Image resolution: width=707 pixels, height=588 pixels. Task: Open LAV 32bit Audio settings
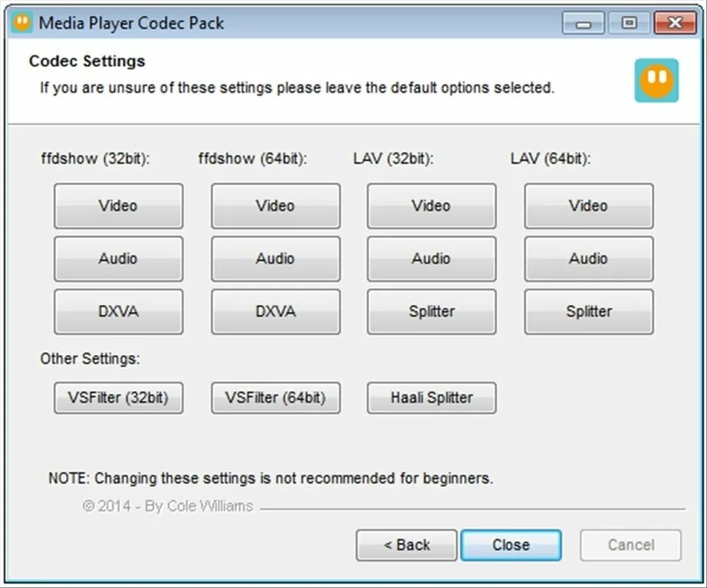point(432,258)
